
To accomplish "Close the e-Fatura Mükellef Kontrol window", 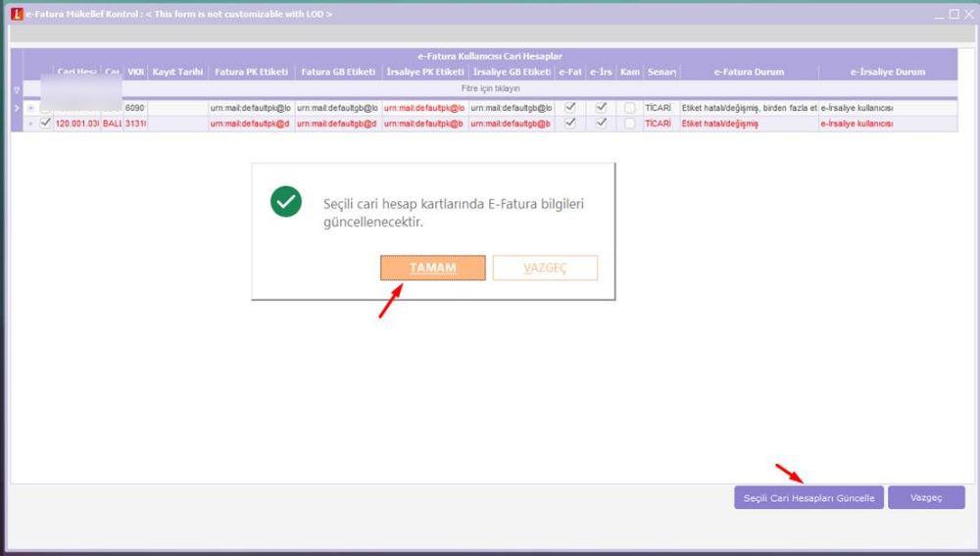I will click(969, 14).
